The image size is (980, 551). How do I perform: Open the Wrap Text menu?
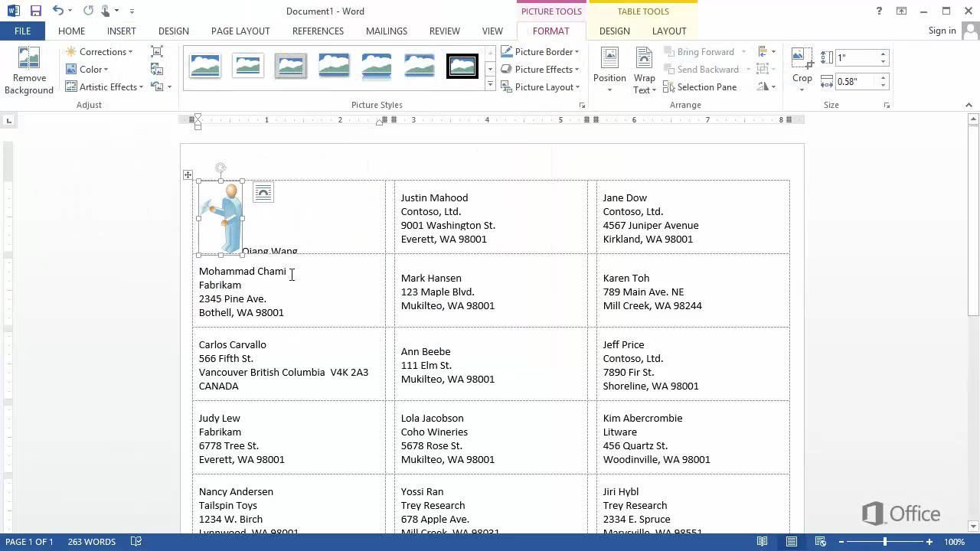644,70
